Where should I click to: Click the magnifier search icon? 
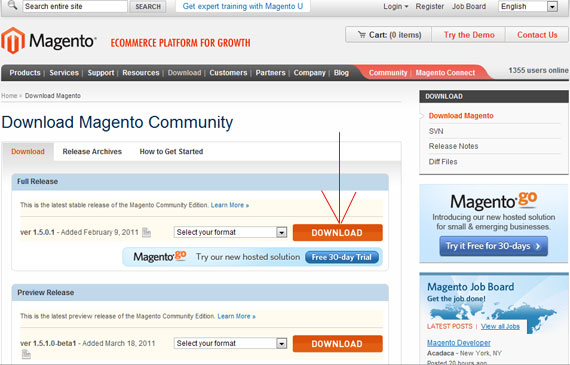coord(12,5)
